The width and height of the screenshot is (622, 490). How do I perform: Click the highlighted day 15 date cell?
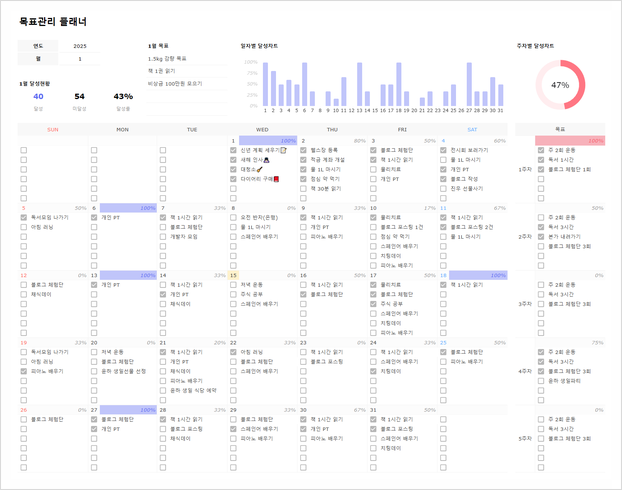coord(233,275)
